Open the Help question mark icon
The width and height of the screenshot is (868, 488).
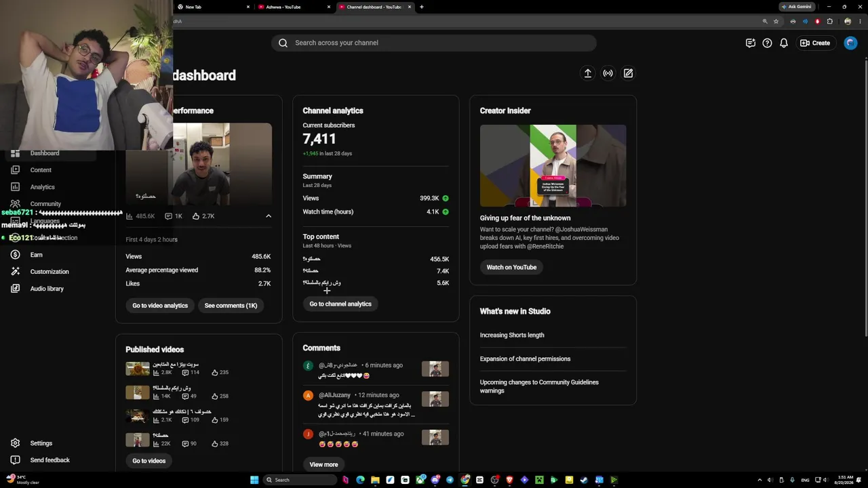[767, 43]
